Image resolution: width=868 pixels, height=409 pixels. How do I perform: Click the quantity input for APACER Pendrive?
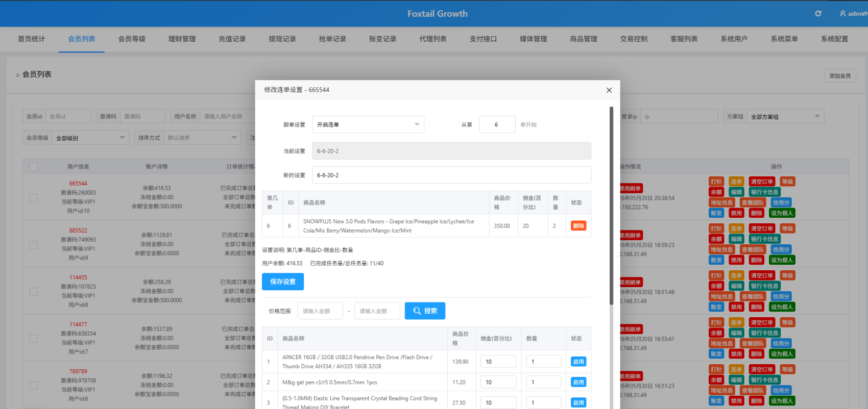pyautogui.click(x=544, y=362)
